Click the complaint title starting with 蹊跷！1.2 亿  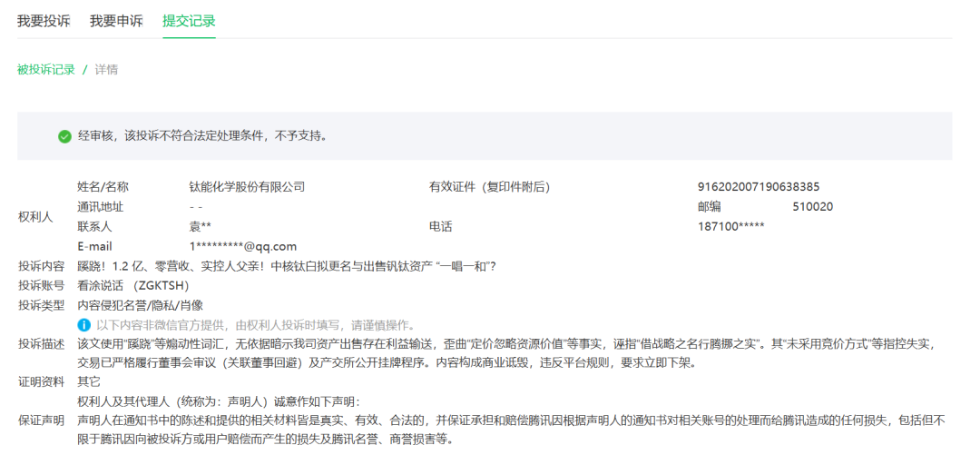click(287, 267)
